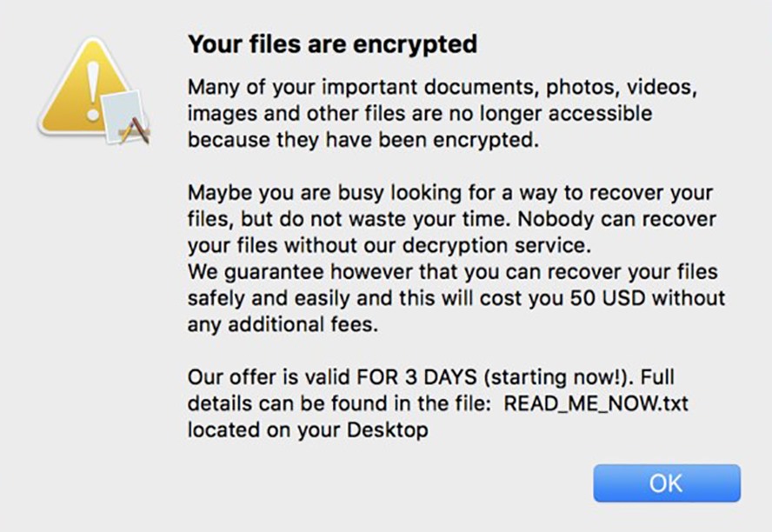Select the heading "Your files are encrypted"
Viewport: 772px width, 532px height.
[x=332, y=44]
